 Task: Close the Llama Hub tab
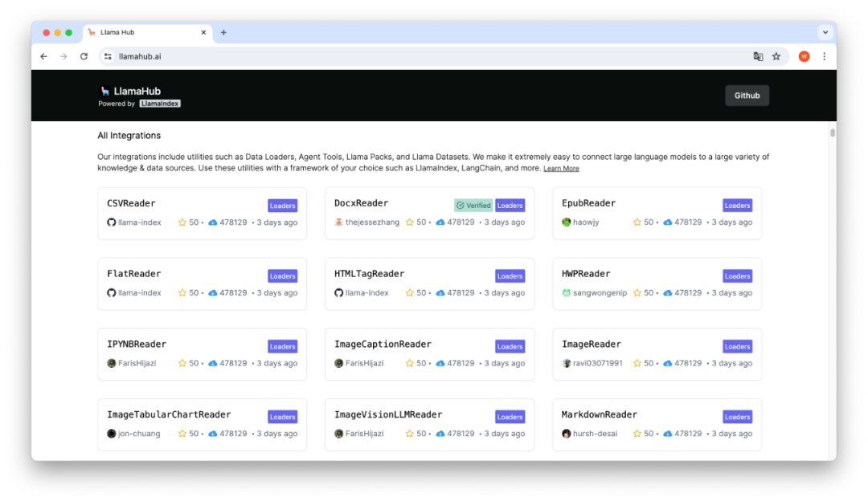point(203,33)
